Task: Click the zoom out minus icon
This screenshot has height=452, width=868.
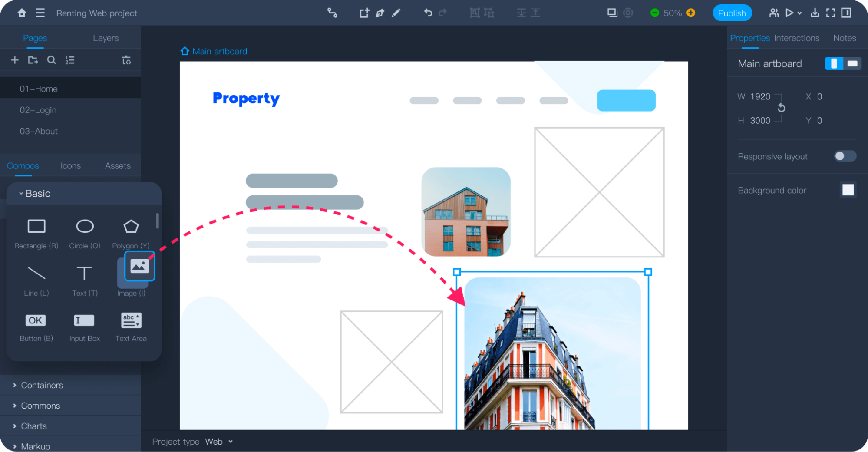Action: [654, 13]
